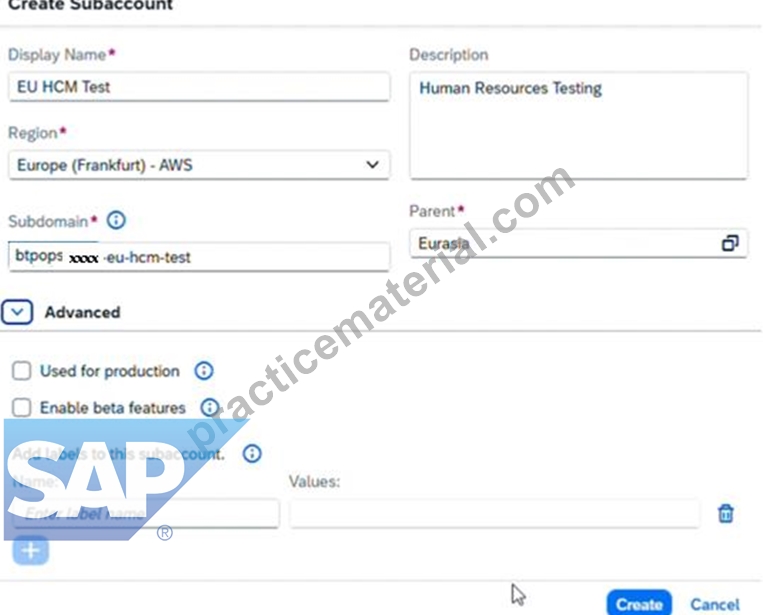Viewport: 763px width, 615px height.
Task: Select Europe (Frankfurt) - AWS region box
Action: (199, 165)
